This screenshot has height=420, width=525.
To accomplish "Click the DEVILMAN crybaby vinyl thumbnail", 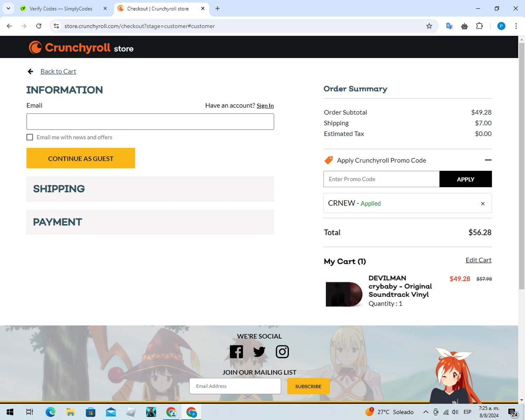I will pos(344,294).
